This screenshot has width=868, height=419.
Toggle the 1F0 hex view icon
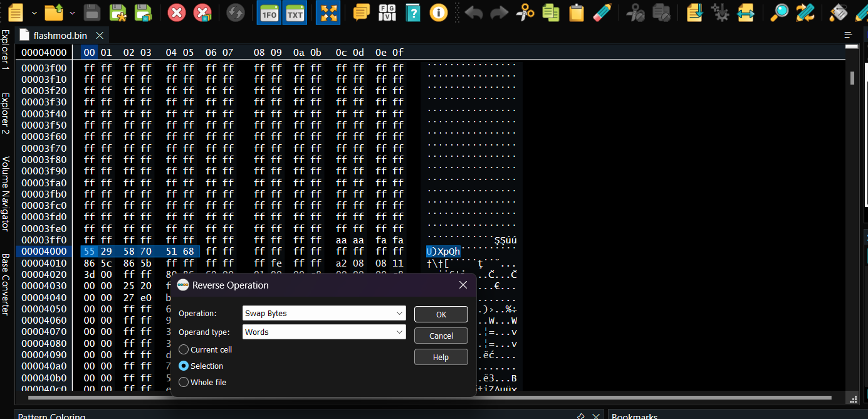pyautogui.click(x=269, y=13)
